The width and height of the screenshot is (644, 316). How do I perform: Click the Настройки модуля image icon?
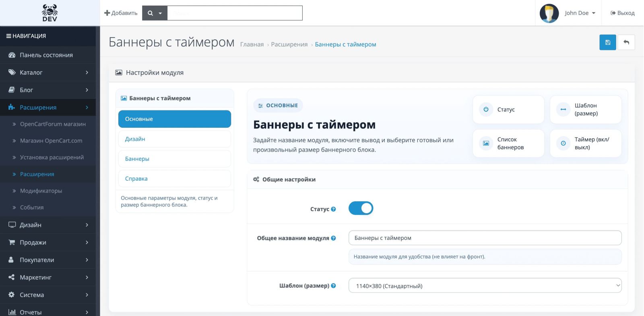pyautogui.click(x=119, y=73)
